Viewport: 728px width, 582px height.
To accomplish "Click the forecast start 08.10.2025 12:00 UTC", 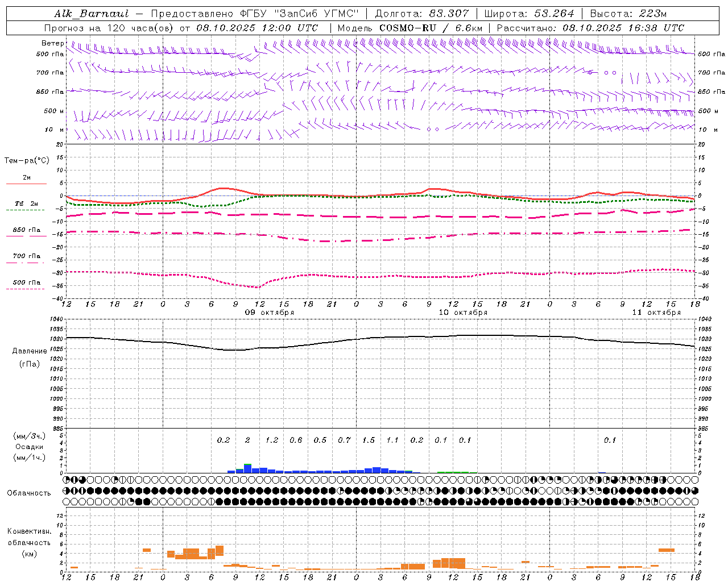I will [x=257, y=28].
